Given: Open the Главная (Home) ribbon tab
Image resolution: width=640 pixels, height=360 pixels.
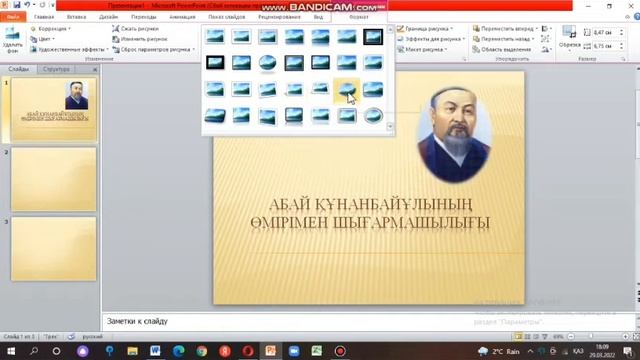Looking at the screenshot, I should click(x=44, y=17).
